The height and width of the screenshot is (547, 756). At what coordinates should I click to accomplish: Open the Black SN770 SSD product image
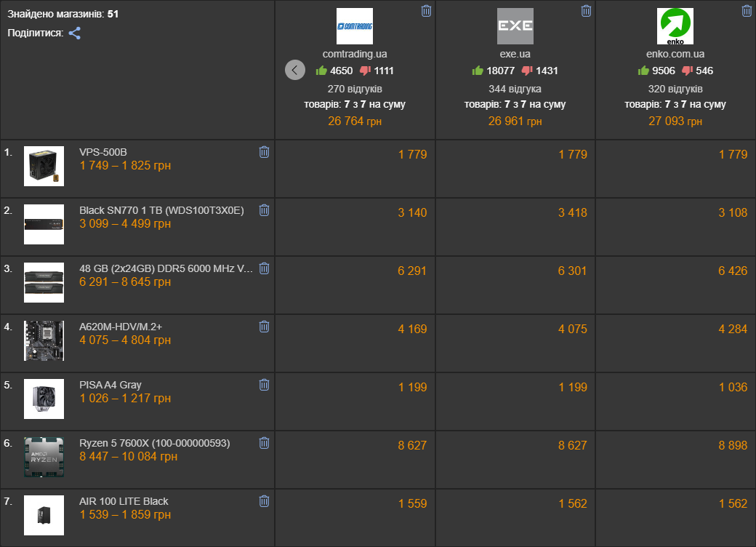pos(44,224)
